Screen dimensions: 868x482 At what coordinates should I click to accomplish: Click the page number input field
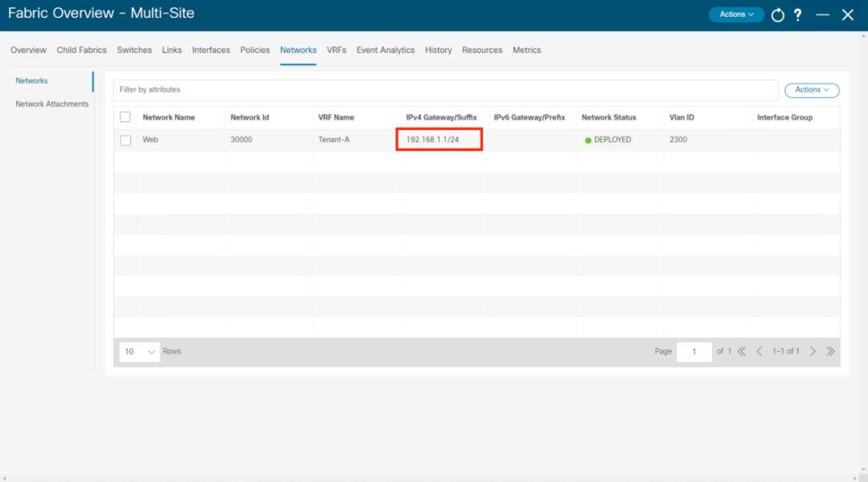694,351
